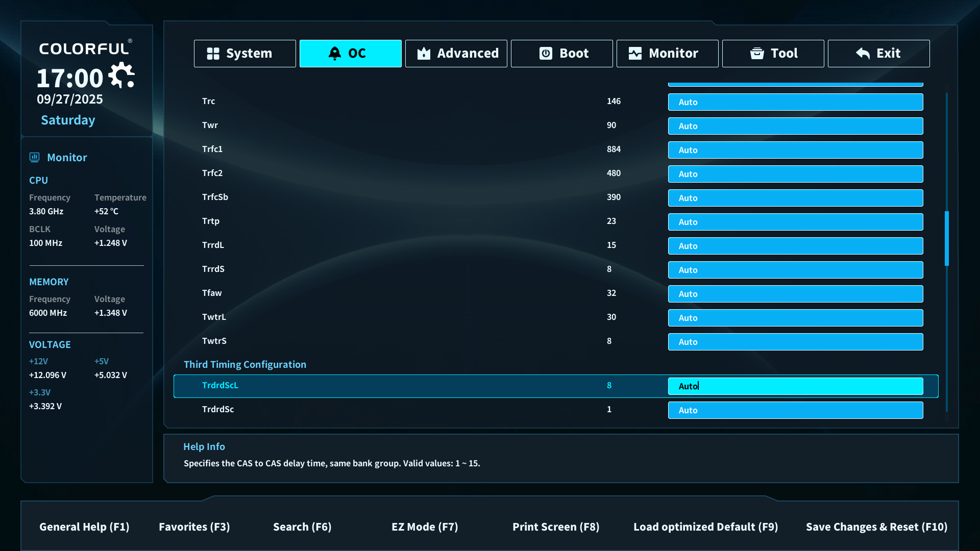Viewport: 980px width, 551px height.
Task: Select the OC tab
Action: tap(351, 54)
